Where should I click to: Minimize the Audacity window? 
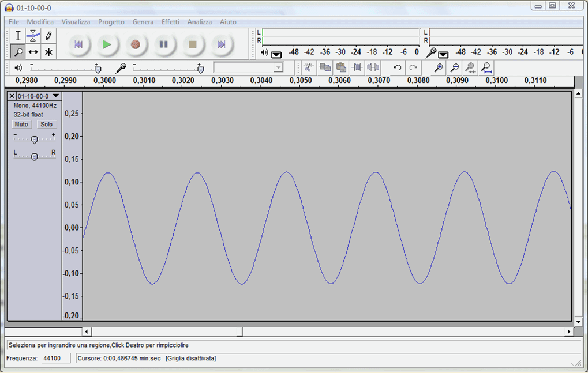pyautogui.click(x=538, y=6)
